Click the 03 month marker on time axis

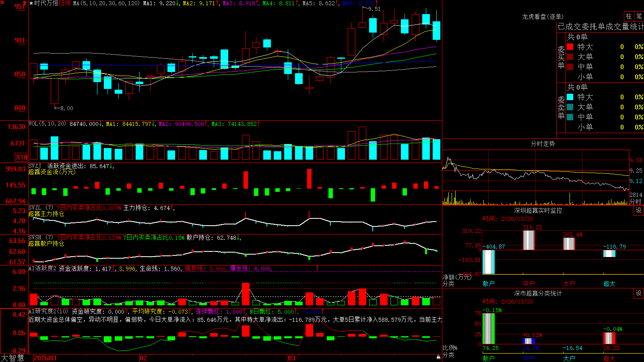pos(292,358)
